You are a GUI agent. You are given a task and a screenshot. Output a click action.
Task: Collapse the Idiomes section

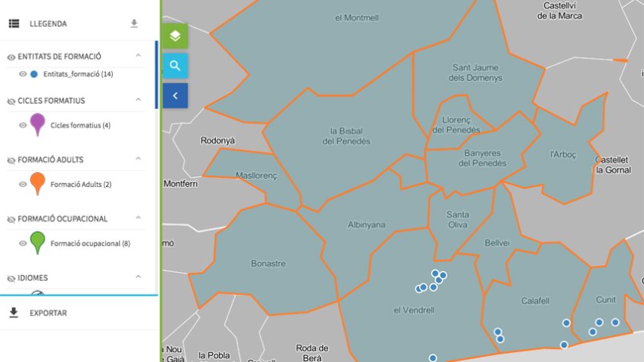tap(138, 276)
